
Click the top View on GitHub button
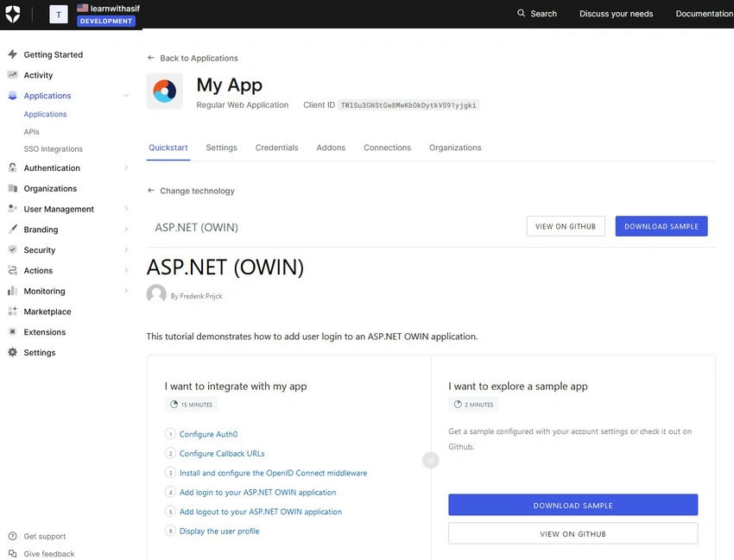[x=566, y=226]
